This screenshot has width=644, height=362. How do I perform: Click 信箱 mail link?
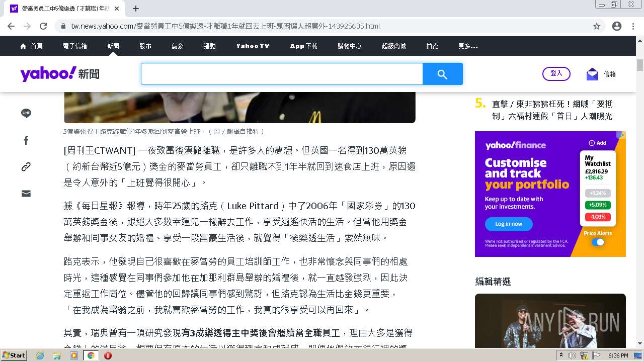(610, 74)
